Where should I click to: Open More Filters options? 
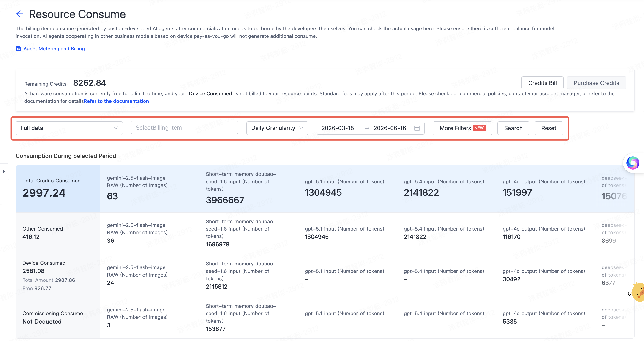(x=462, y=128)
